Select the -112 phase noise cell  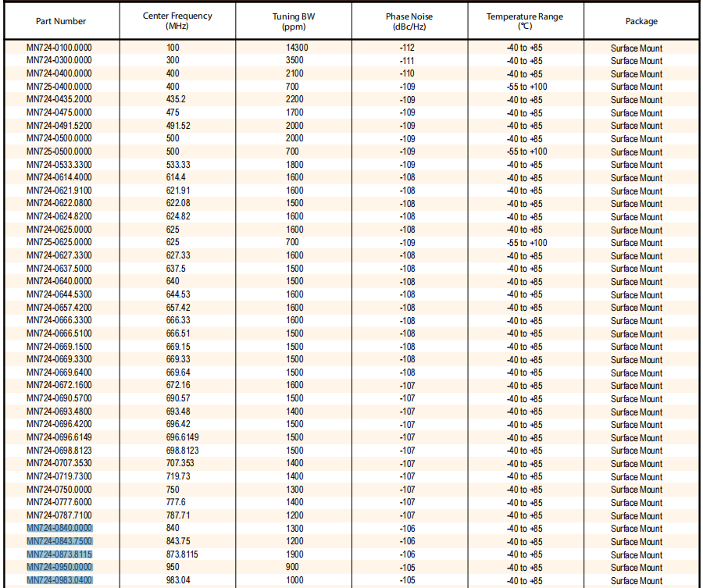pyautogui.click(x=407, y=48)
